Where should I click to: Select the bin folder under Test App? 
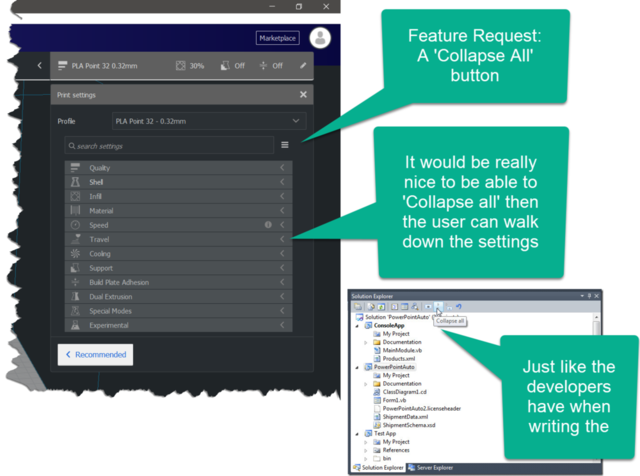tap(382, 458)
